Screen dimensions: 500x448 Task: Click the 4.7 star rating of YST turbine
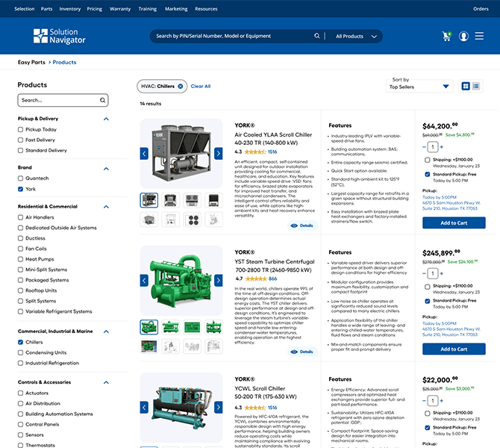point(256,279)
